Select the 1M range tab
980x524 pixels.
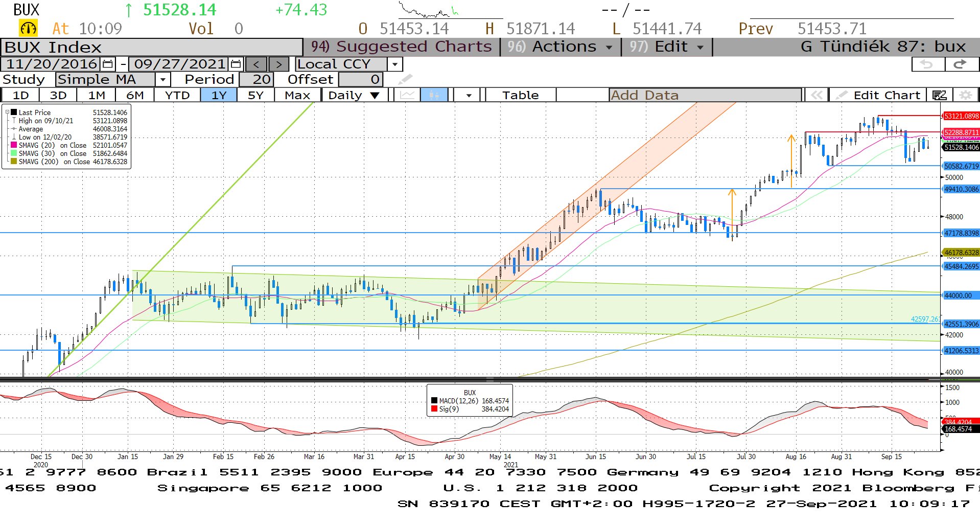point(97,95)
